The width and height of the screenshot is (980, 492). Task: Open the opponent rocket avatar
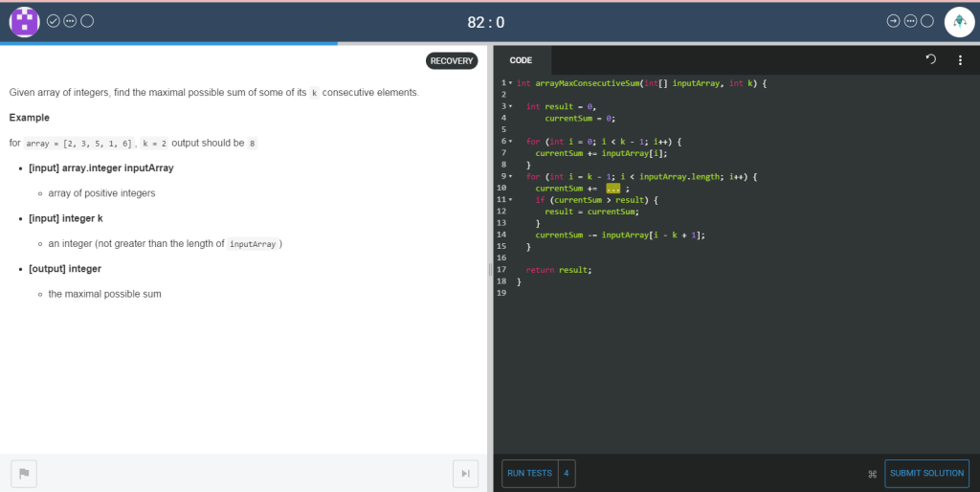click(959, 22)
